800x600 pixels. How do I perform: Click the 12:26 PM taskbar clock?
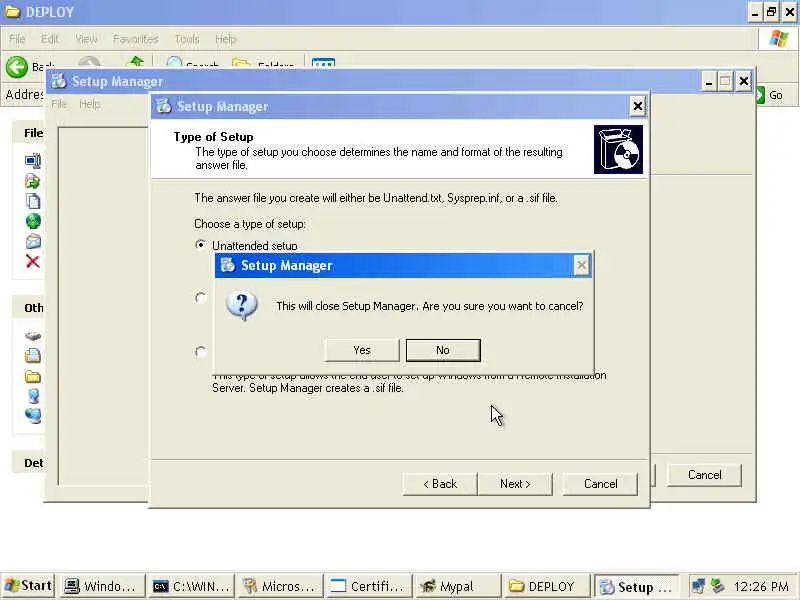pyautogui.click(x=761, y=586)
